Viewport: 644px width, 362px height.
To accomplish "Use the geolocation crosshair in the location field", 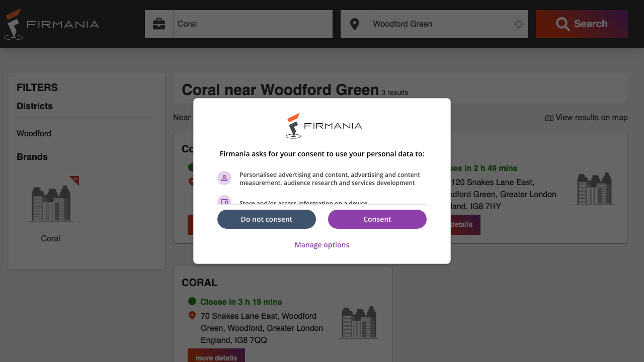I will click(x=518, y=24).
